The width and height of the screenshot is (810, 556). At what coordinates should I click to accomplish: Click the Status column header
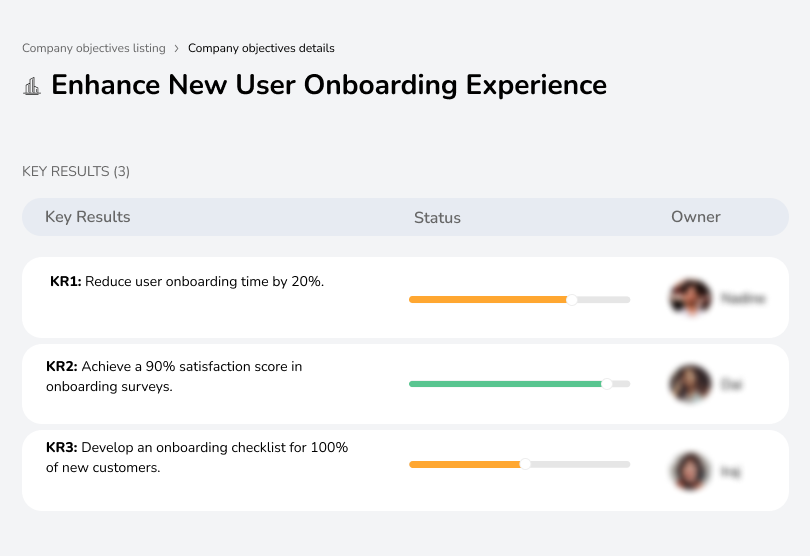[437, 218]
